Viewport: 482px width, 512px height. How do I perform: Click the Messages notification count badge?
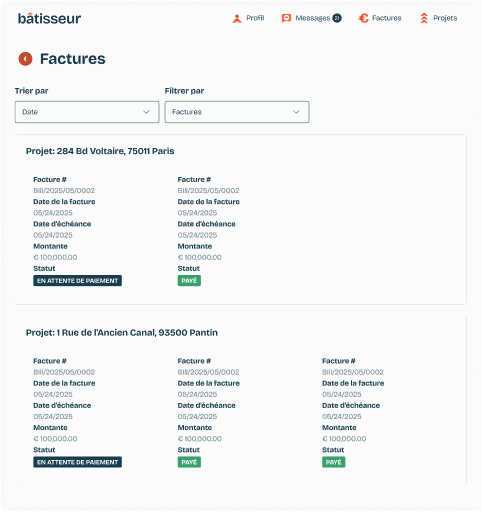click(337, 18)
